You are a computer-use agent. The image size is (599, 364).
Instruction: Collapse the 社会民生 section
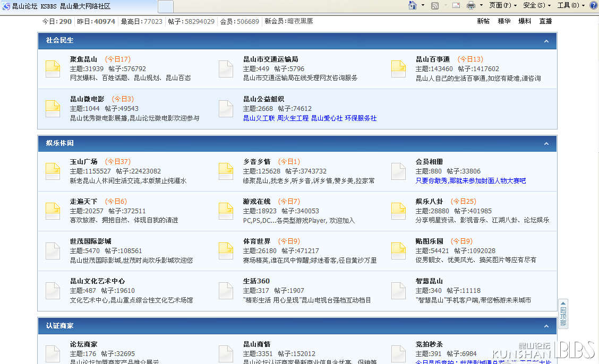(546, 41)
